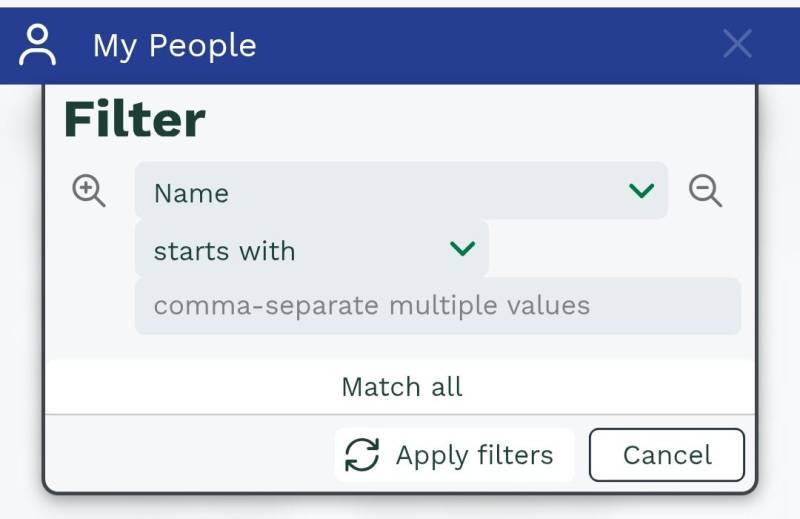Click the blue header bar
The width and height of the screenshot is (800, 519).
(x=480, y=45)
